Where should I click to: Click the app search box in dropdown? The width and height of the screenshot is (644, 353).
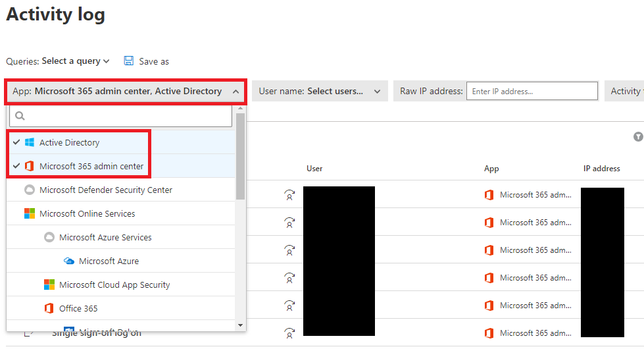[x=120, y=116]
